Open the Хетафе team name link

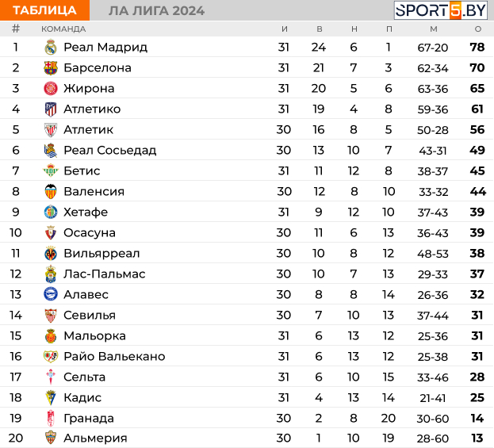[86, 212]
